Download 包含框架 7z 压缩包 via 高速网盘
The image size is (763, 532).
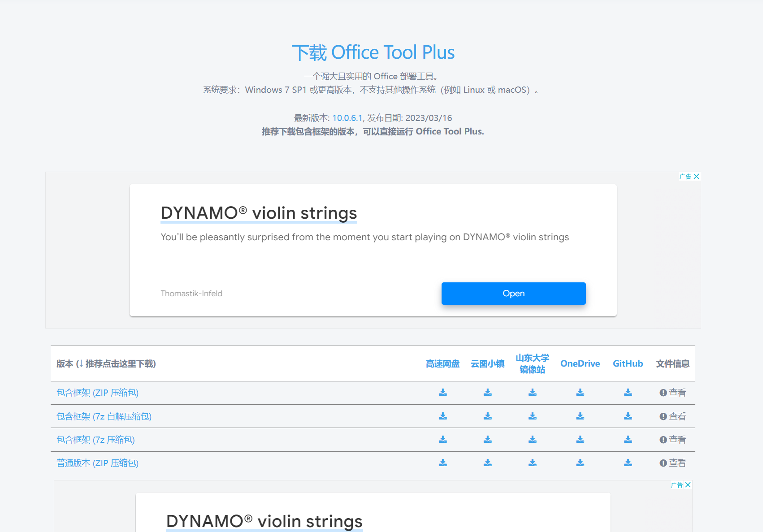click(443, 440)
